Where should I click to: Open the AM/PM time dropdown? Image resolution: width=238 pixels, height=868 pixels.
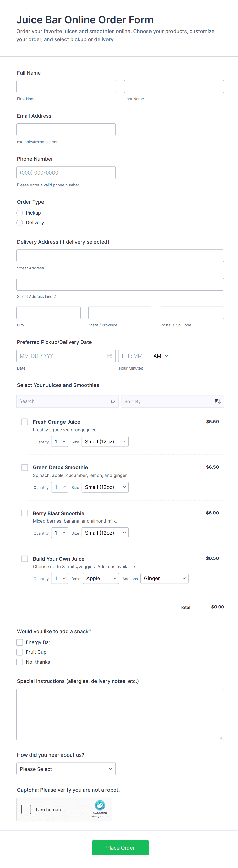coord(160,356)
